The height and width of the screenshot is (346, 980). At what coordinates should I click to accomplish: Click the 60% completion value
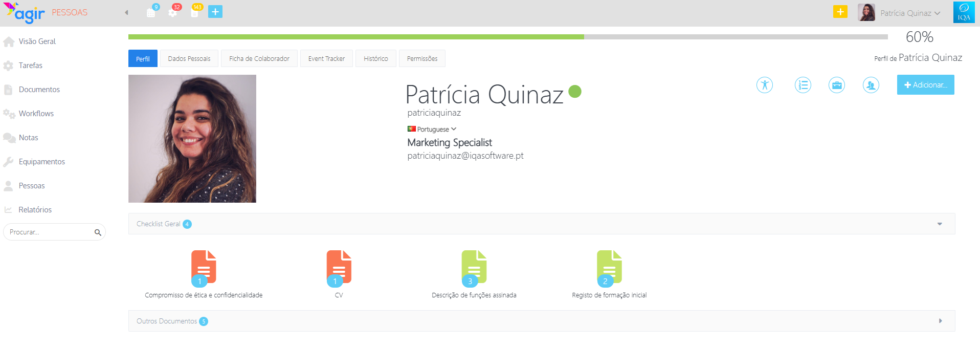tap(919, 37)
